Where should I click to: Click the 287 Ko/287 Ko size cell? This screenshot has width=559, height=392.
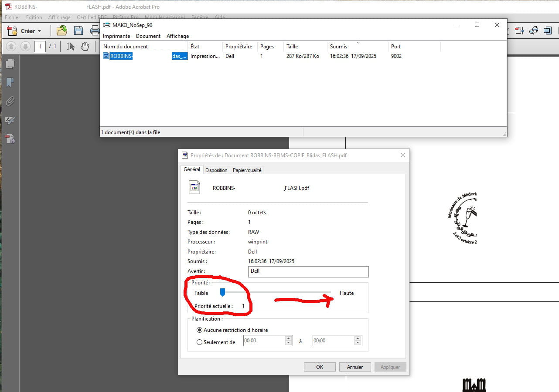[303, 56]
